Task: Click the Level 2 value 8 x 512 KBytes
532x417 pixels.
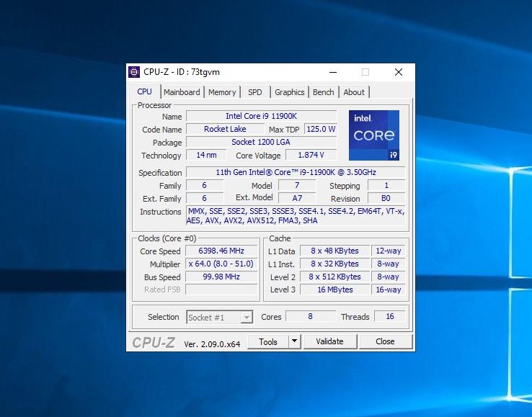Action: pos(335,277)
